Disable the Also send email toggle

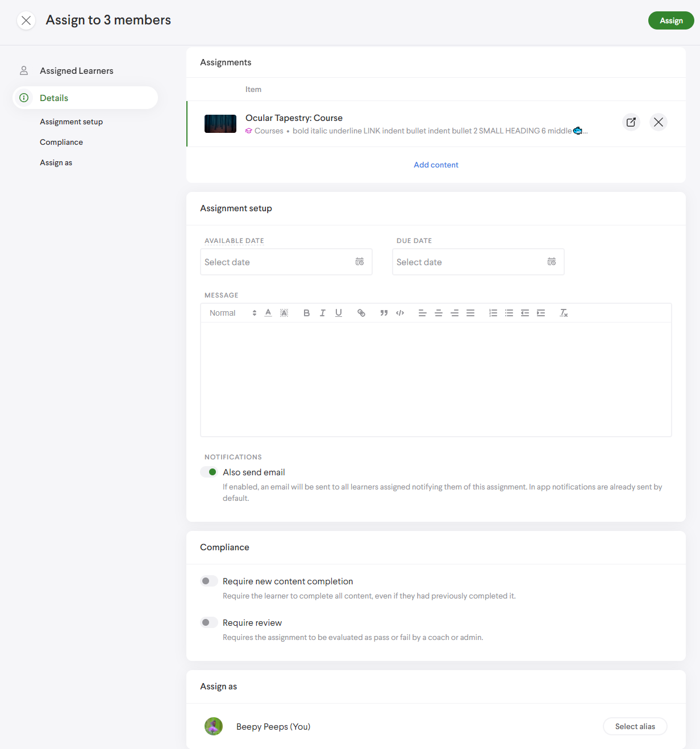click(x=209, y=472)
